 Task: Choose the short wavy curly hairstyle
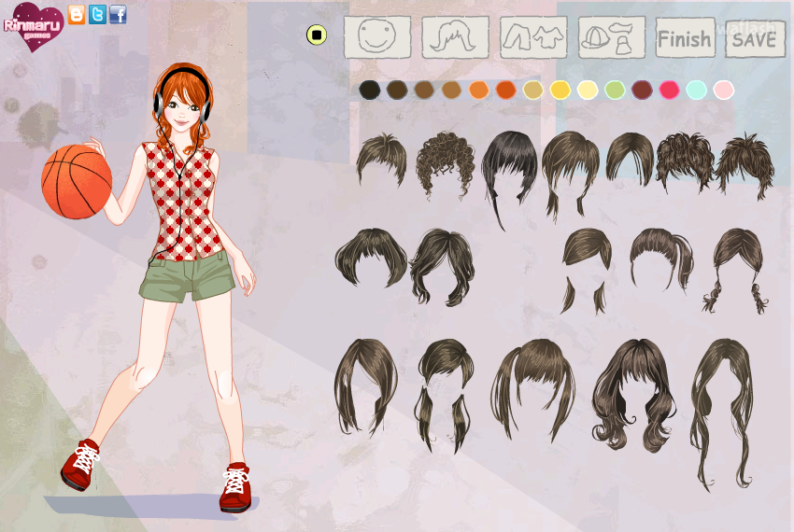pos(685,161)
